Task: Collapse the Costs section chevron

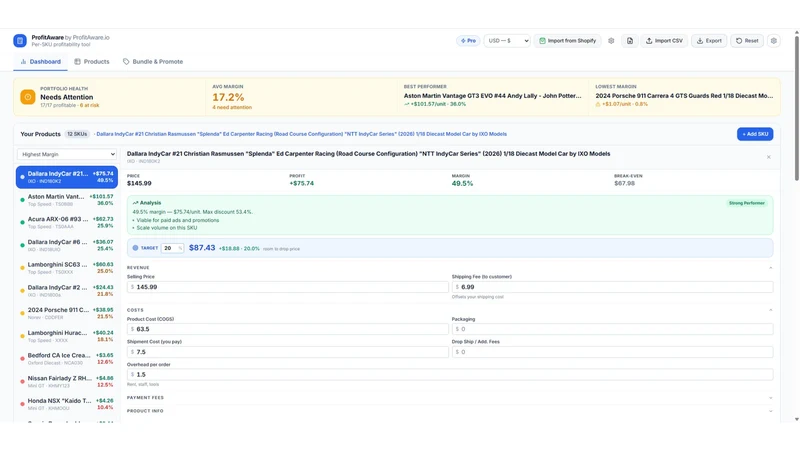Action: (x=770, y=310)
